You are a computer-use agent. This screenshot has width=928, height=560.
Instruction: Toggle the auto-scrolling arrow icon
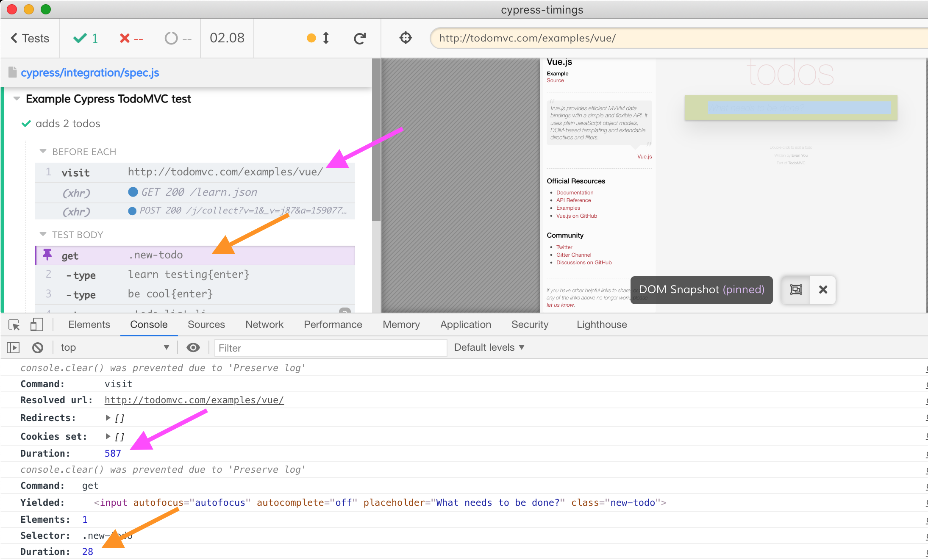pyautogui.click(x=326, y=38)
